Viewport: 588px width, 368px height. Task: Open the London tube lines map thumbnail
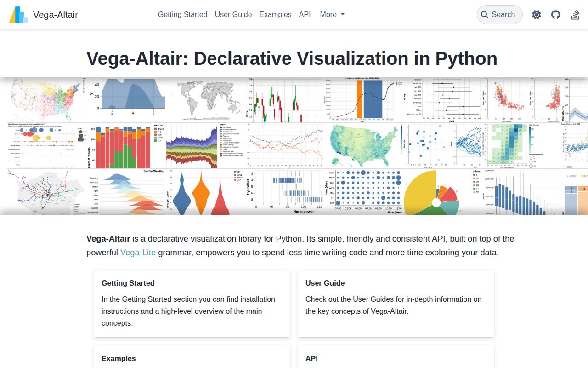click(47, 191)
